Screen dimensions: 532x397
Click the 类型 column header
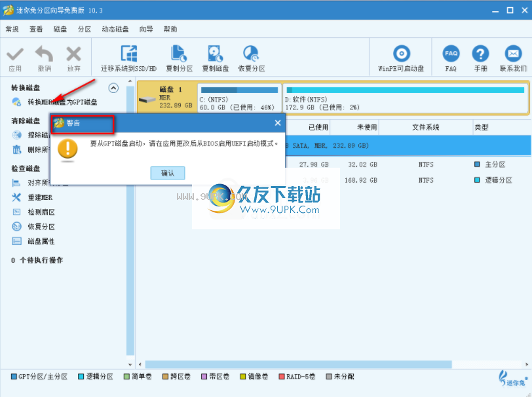[481, 127]
